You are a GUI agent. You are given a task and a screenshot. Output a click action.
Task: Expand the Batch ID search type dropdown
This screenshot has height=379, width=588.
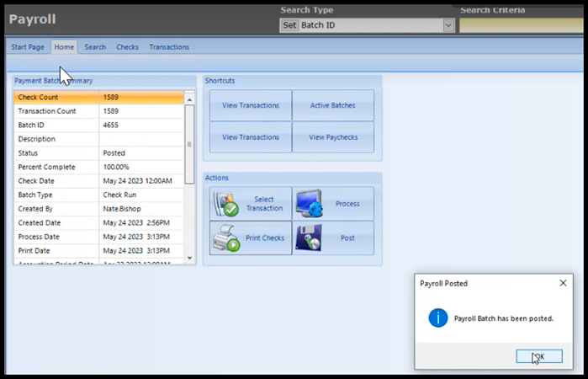coord(448,25)
